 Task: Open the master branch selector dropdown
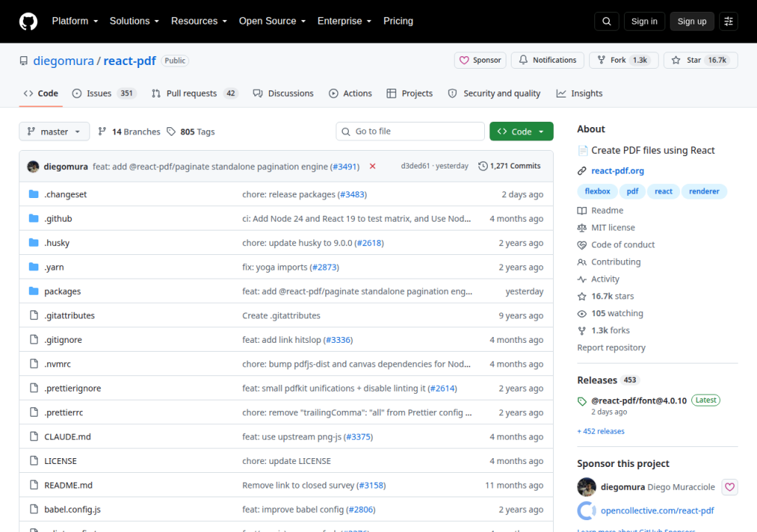[54, 132]
